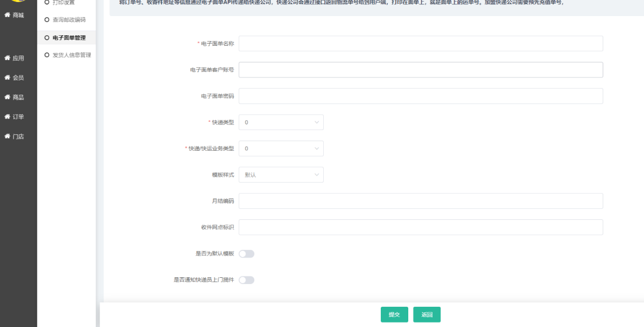This screenshot has height=327, width=644.
Task: Click the circle icon before 查询邮政编码
Action: pyautogui.click(x=47, y=20)
